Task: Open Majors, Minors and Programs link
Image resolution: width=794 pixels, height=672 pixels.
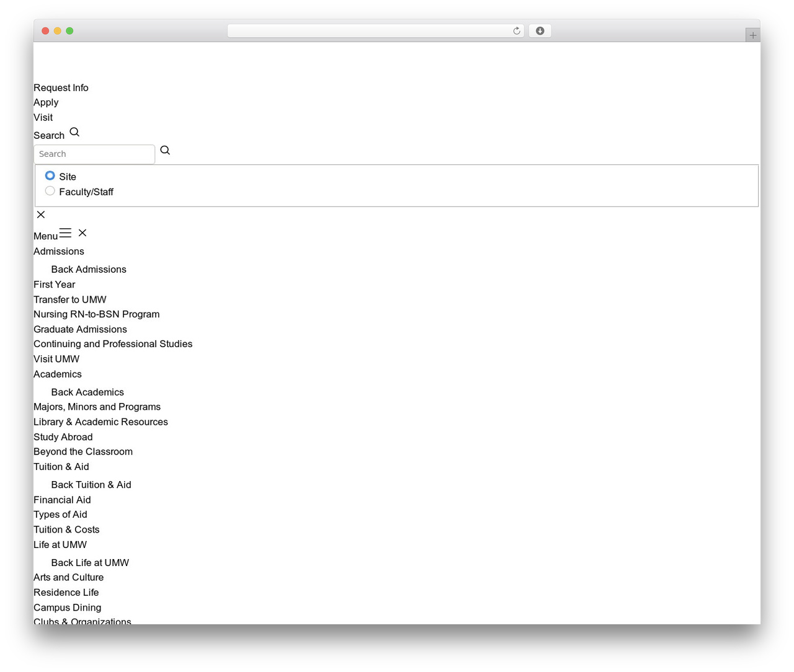Action: click(97, 407)
